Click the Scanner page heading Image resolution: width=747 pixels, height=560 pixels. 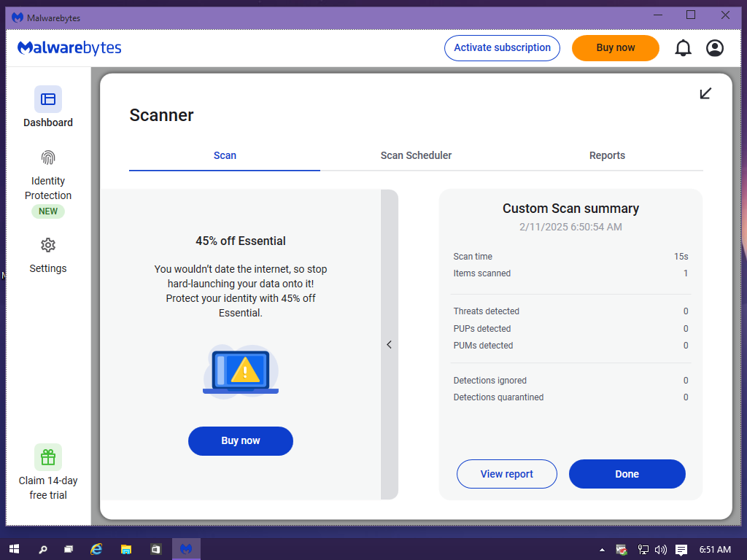click(x=161, y=115)
